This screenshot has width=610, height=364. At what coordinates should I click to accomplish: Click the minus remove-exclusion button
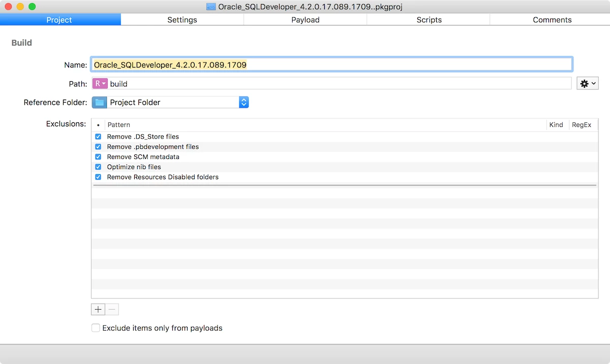(112, 309)
